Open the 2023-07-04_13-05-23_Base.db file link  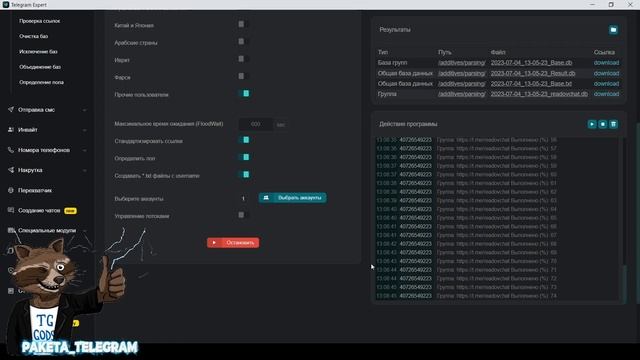pyautogui.click(x=531, y=63)
